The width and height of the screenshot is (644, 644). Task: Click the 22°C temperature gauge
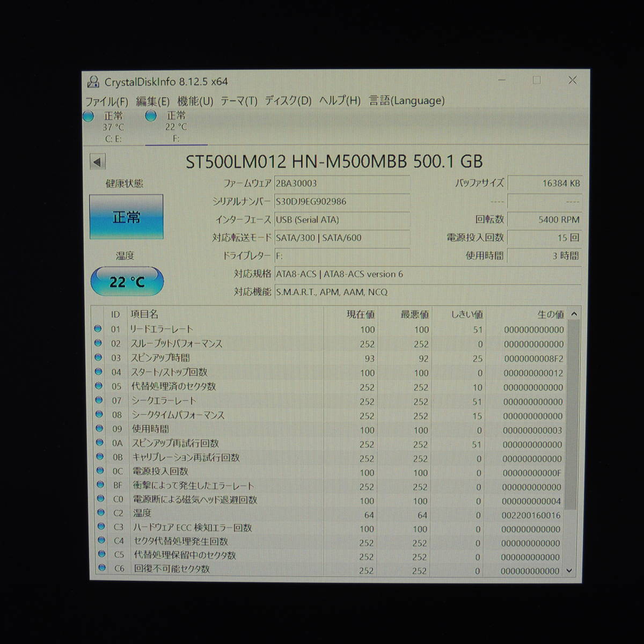pyautogui.click(x=126, y=280)
